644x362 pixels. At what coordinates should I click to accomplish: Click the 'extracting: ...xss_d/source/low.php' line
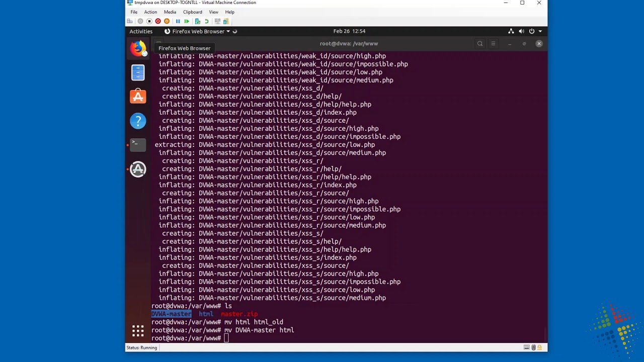pyautogui.click(x=265, y=145)
